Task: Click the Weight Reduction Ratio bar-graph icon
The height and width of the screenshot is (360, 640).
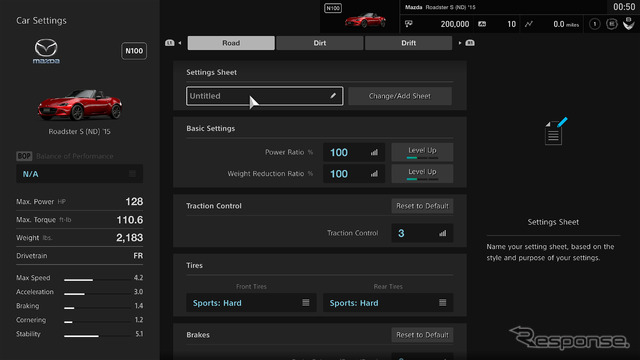Action: tap(374, 173)
